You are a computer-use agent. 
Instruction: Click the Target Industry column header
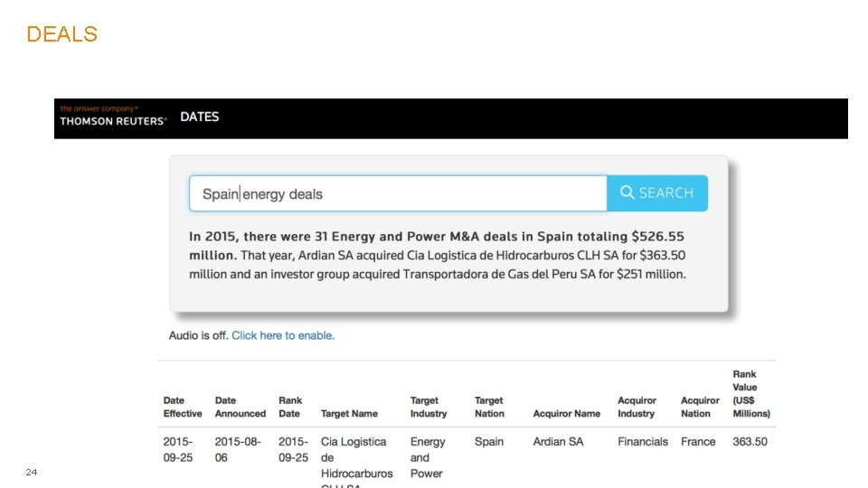[x=429, y=407]
